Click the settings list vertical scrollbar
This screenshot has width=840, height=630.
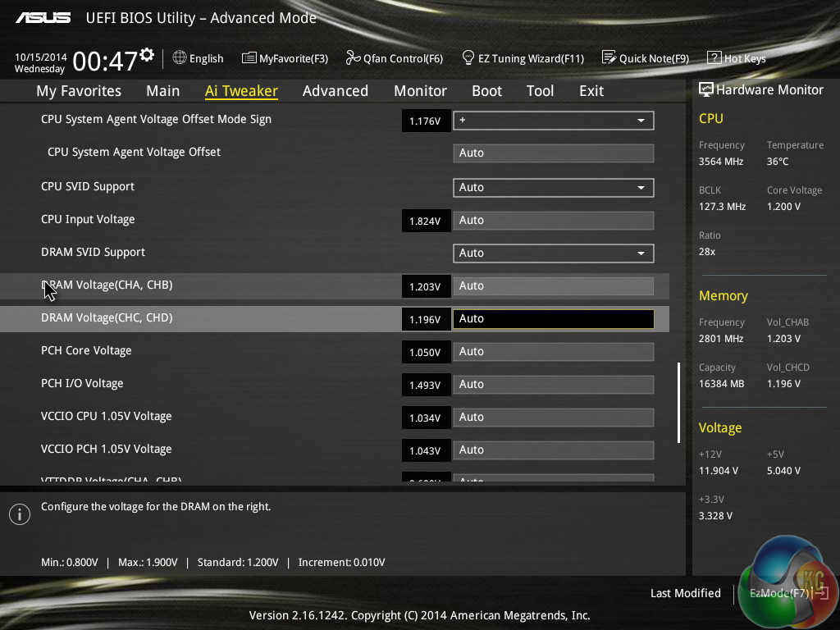click(x=678, y=403)
